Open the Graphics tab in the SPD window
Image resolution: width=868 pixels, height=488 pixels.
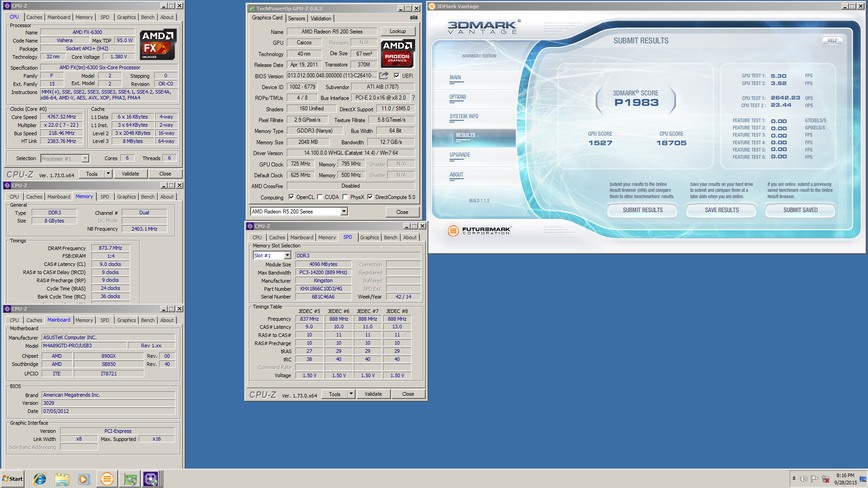[370, 237]
